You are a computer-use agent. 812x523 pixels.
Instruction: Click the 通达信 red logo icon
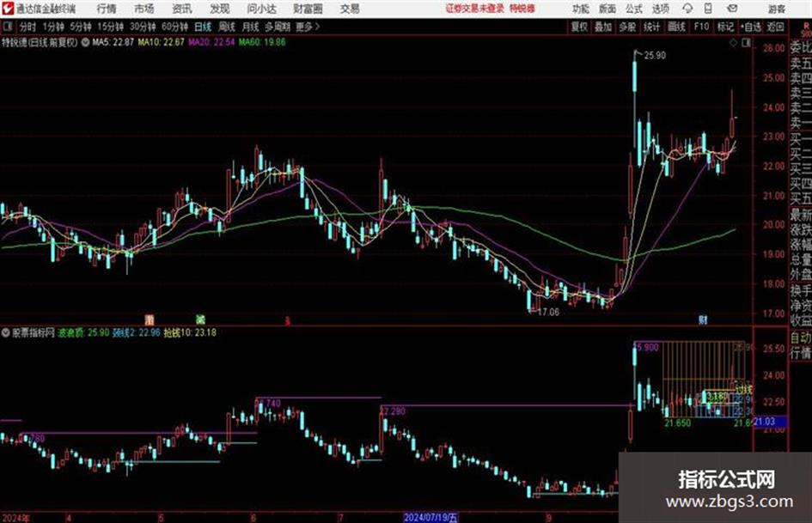(x=8, y=9)
